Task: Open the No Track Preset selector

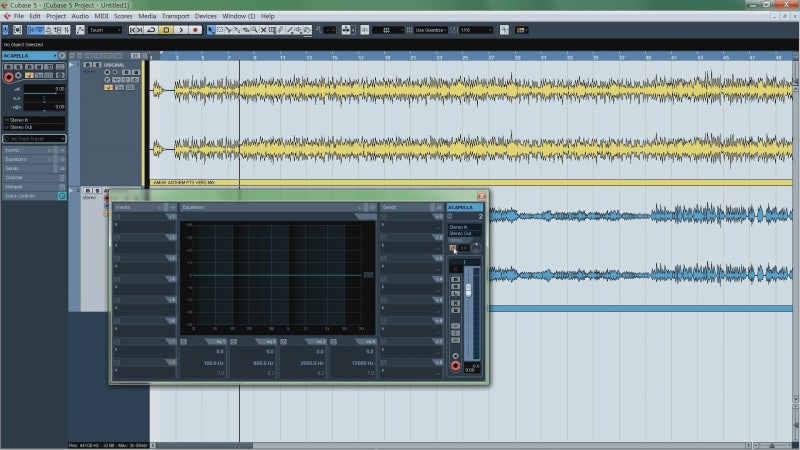Action: coord(34,139)
